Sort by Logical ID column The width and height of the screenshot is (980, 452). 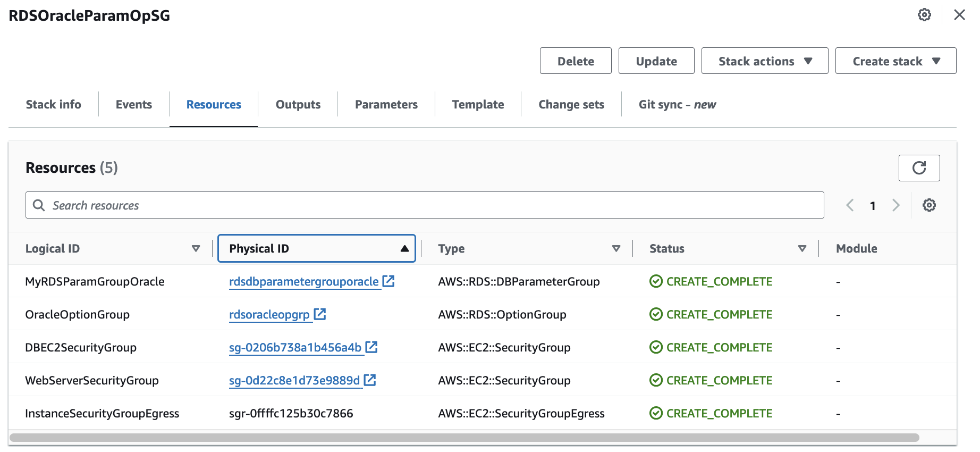[196, 248]
